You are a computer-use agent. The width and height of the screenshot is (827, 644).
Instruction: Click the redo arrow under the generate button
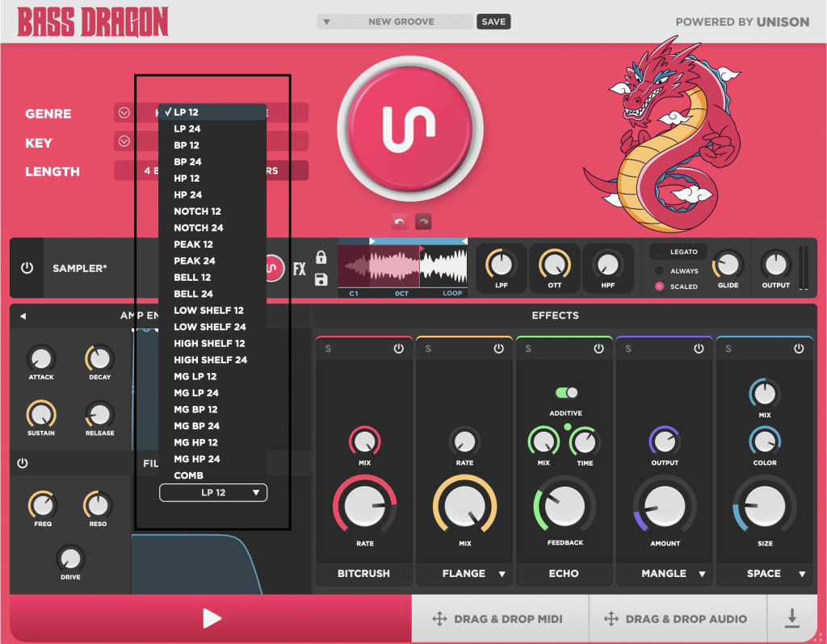pyautogui.click(x=422, y=221)
